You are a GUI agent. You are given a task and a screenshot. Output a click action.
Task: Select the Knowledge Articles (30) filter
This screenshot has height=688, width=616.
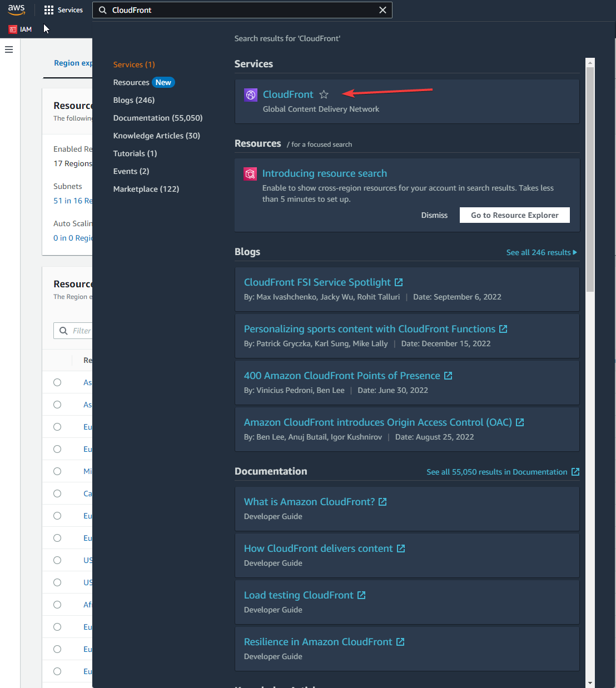[157, 136]
